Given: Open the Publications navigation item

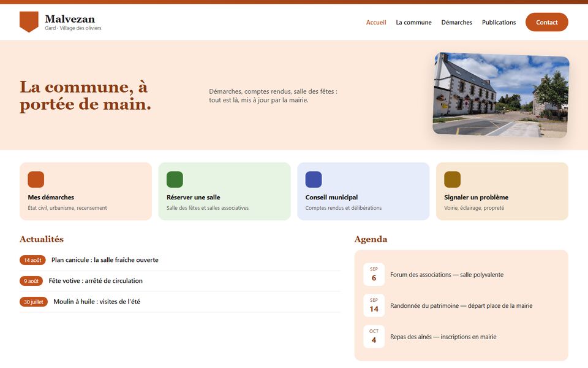Looking at the screenshot, I should pyautogui.click(x=499, y=23).
